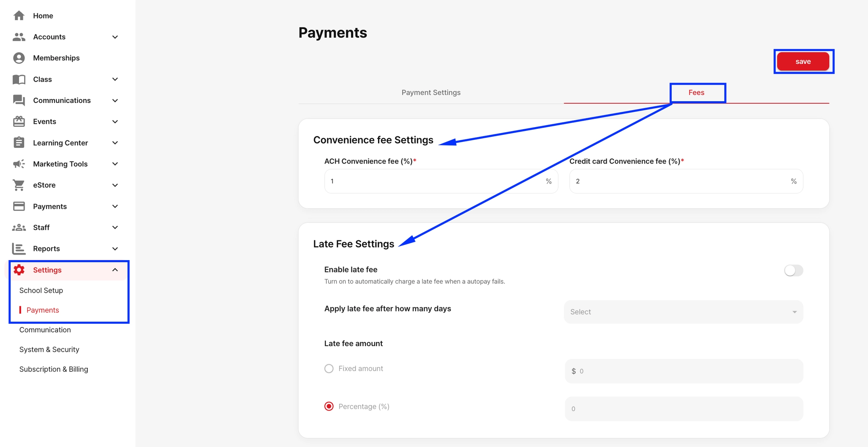Click the ACH Convenience fee input field
Image resolution: width=868 pixels, height=447 pixels.
click(x=441, y=181)
